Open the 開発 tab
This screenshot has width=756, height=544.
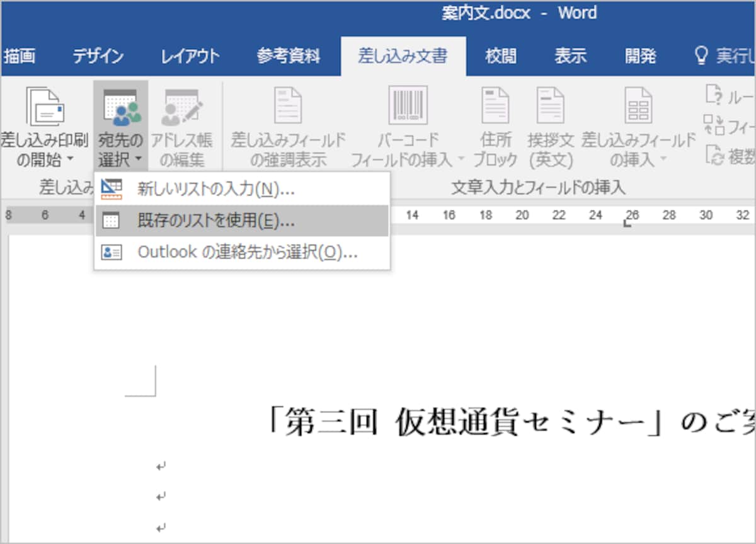click(x=640, y=56)
